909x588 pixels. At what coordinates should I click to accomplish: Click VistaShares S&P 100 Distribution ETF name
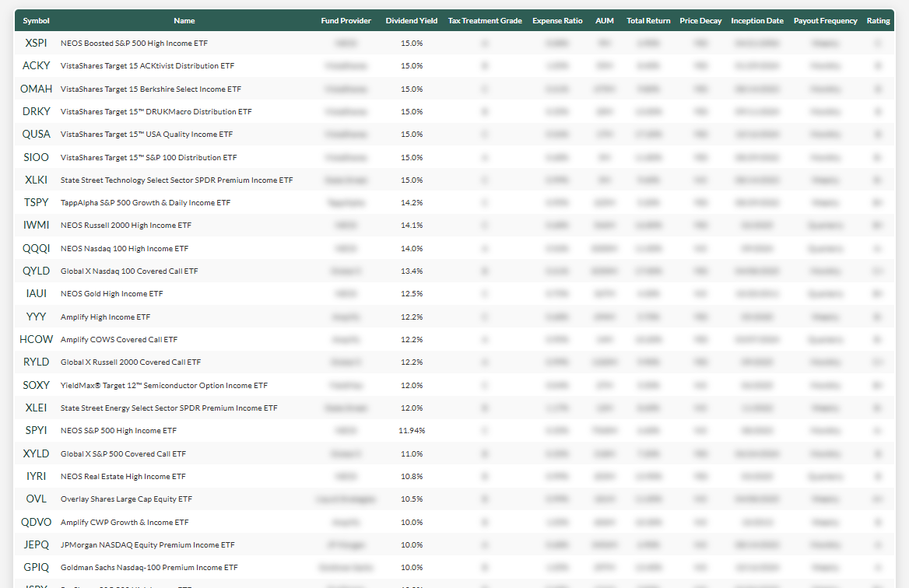(x=149, y=158)
